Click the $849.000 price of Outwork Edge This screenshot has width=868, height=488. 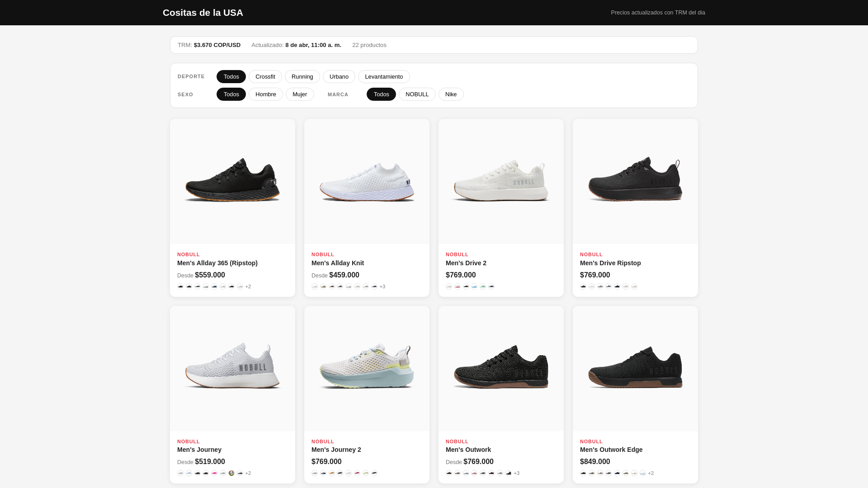coord(595,462)
